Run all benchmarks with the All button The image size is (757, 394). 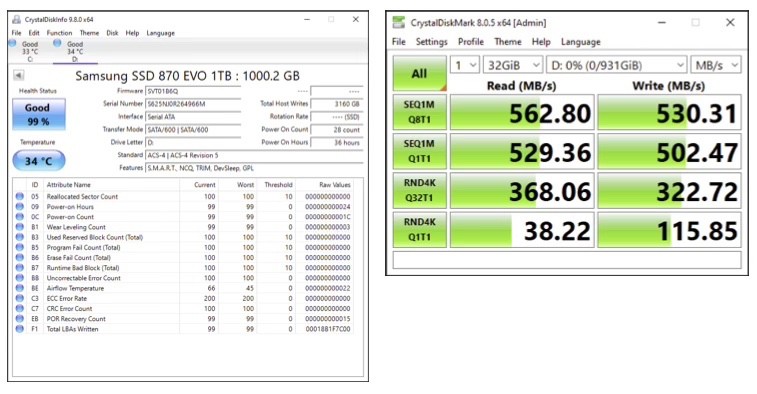tap(420, 73)
